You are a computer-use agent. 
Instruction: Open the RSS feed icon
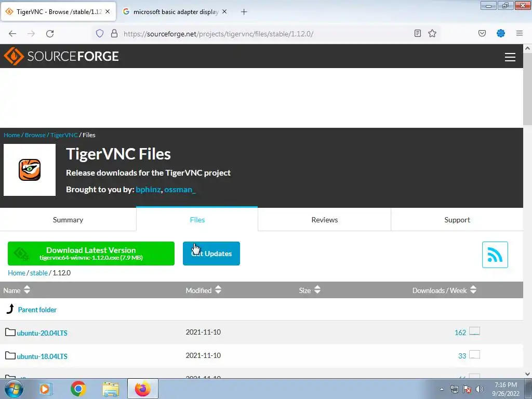495,255
